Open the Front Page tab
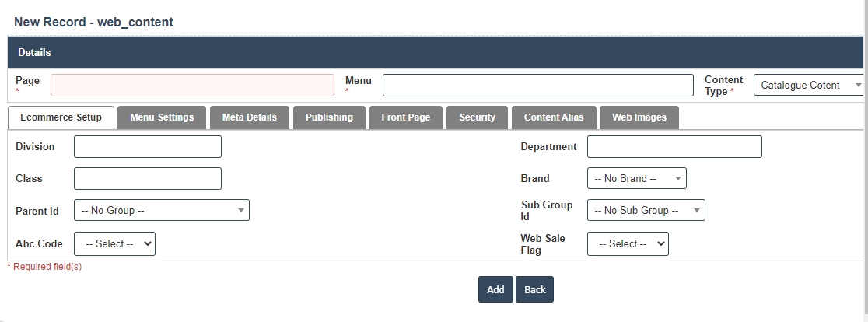The height and width of the screenshot is (322, 868). [405, 117]
